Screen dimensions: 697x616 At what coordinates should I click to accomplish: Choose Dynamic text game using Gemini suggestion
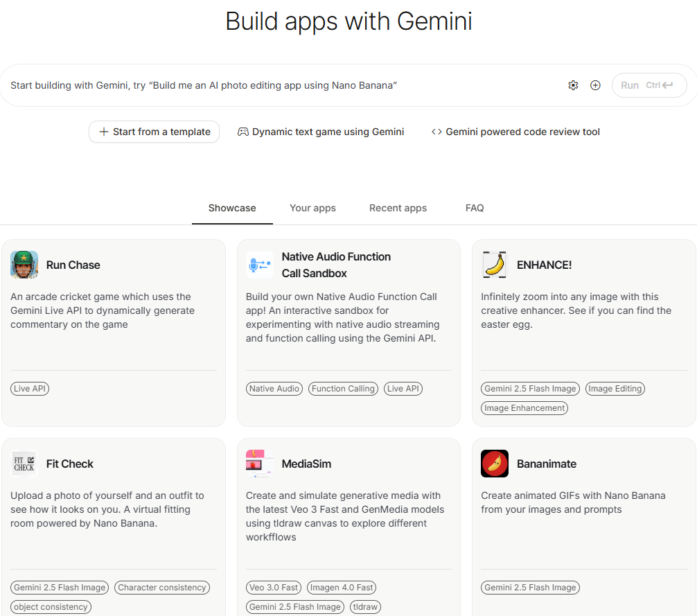321,132
